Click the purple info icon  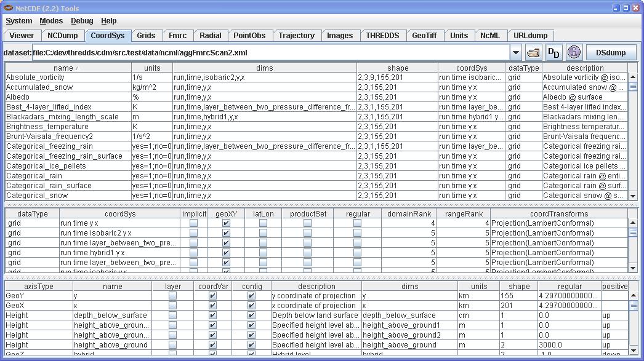574,53
